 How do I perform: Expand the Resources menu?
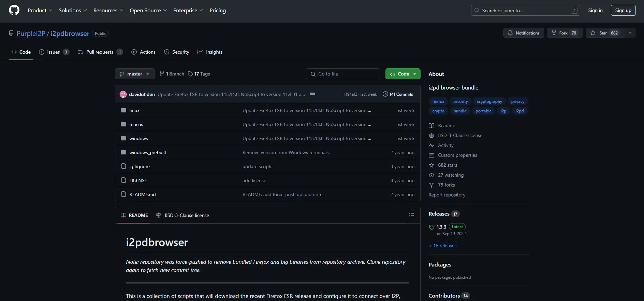pyautogui.click(x=108, y=10)
